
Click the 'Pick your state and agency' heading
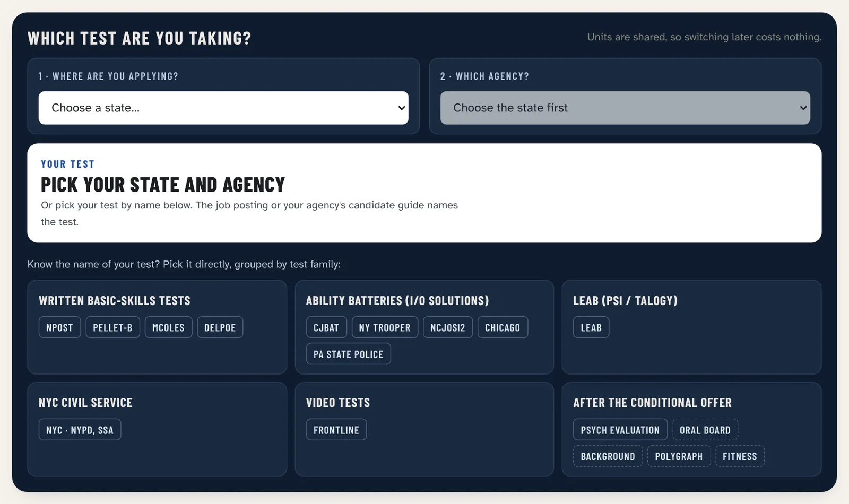pyautogui.click(x=163, y=185)
